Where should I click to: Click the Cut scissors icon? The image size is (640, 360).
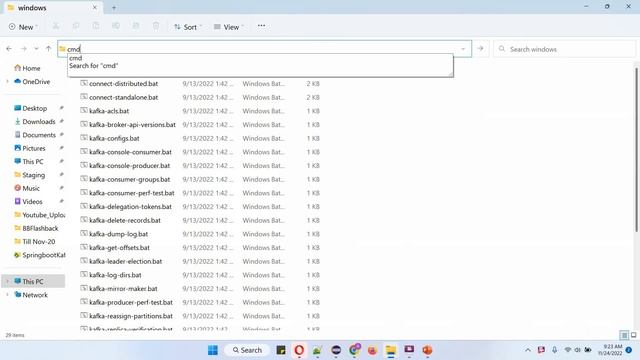(x=56, y=27)
